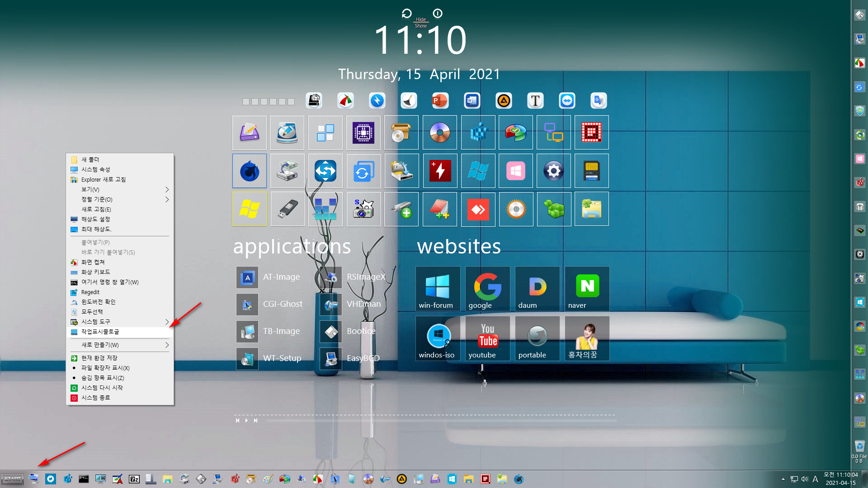Launch the yellow Windows flag tile
The height and width of the screenshot is (488, 868).
pyautogui.click(x=250, y=209)
